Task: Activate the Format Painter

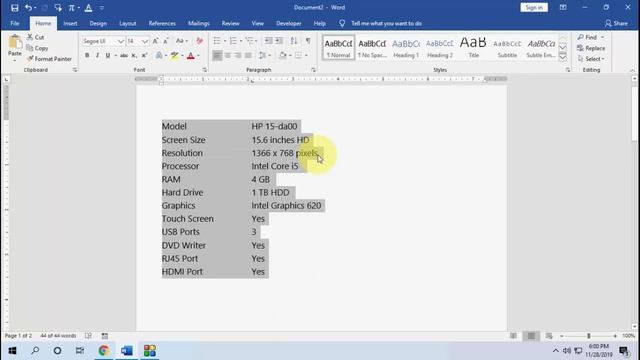Action: pyautogui.click(x=49, y=59)
